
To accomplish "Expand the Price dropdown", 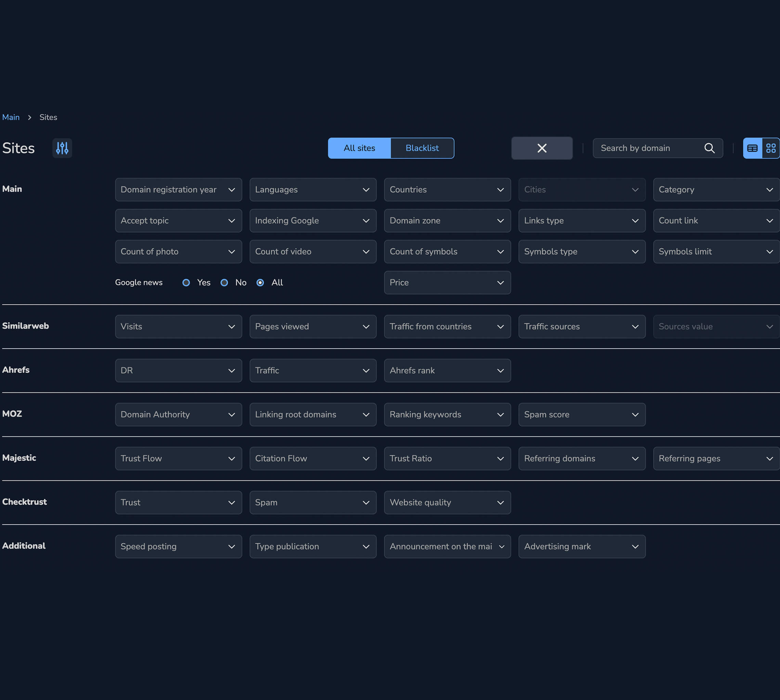I will (447, 283).
